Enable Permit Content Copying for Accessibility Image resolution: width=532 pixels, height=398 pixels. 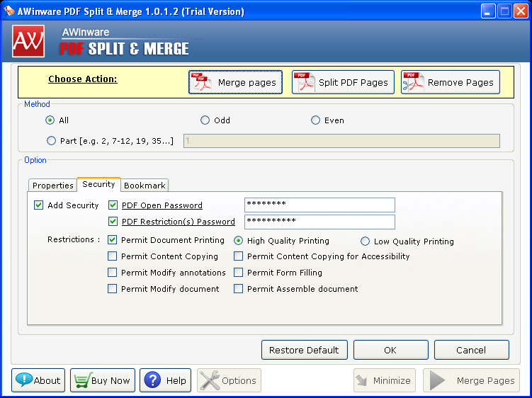239,256
